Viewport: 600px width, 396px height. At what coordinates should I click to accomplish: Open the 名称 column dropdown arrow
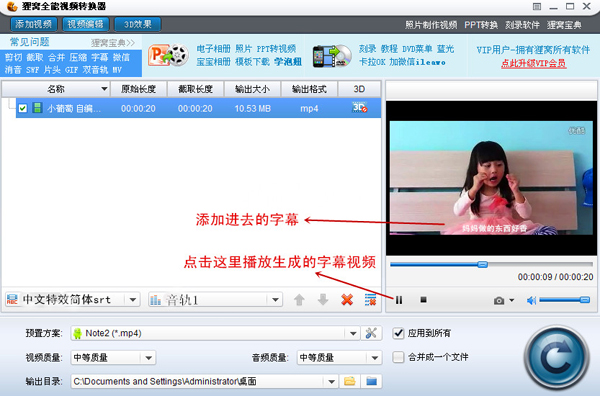click(x=104, y=89)
